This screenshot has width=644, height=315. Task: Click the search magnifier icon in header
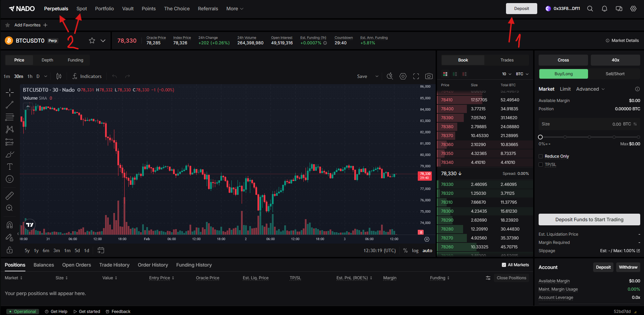tap(590, 9)
